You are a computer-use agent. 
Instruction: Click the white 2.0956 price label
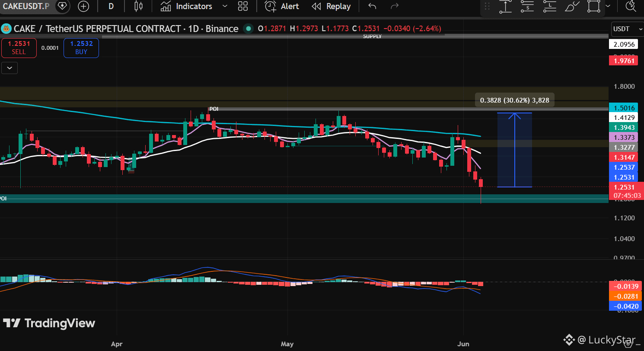coord(624,44)
